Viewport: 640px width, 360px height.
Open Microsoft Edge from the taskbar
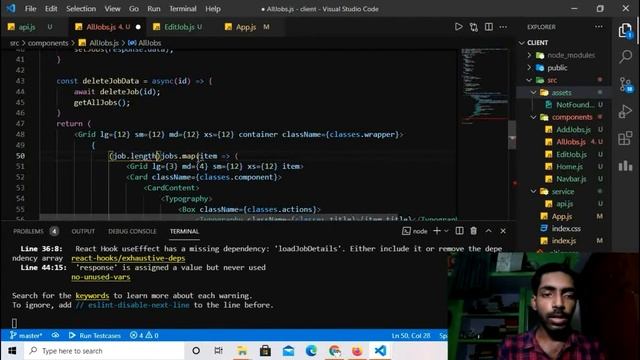(311, 351)
